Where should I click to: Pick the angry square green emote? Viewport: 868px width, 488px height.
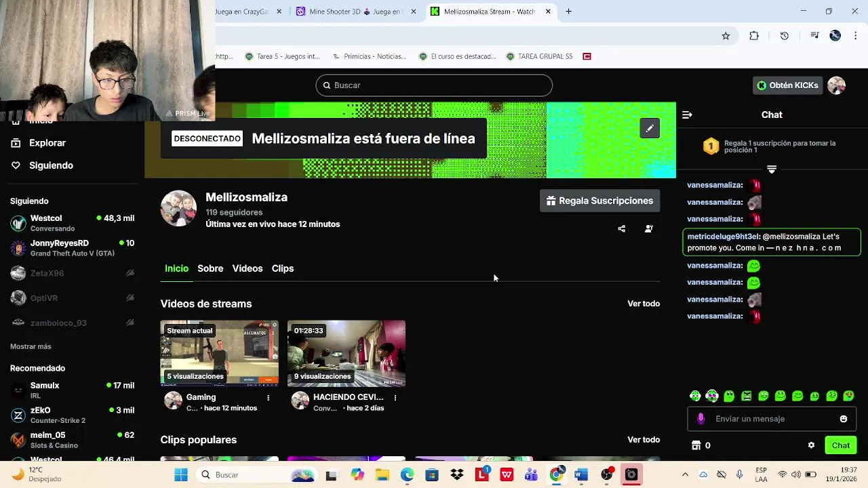[x=747, y=396]
